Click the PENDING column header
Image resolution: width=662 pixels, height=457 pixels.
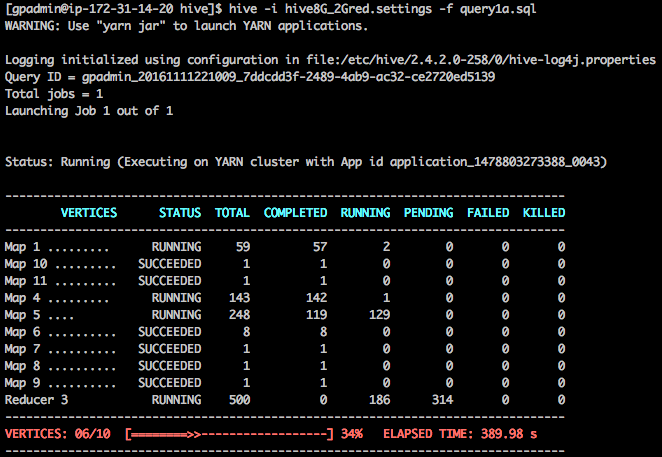429,212
